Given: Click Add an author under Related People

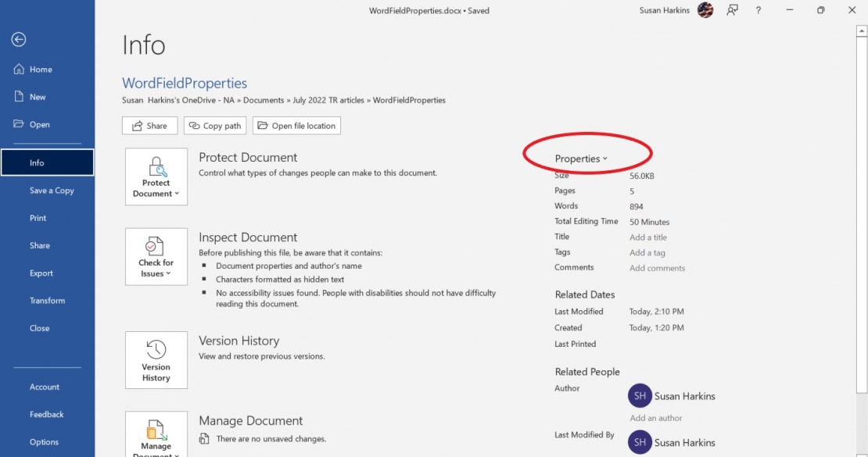Looking at the screenshot, I should point(655,418).
